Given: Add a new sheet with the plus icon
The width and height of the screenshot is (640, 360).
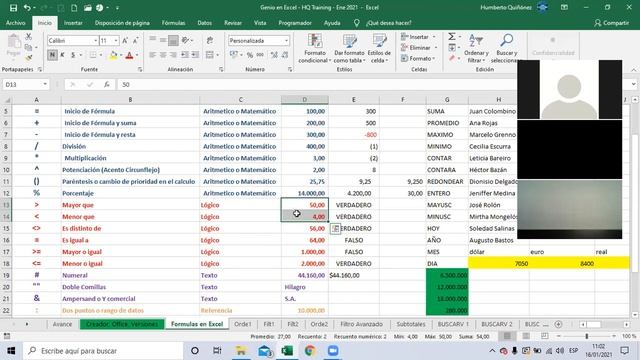Looking at the screenshot, I should pyautogui.click(x=558, y=324).
